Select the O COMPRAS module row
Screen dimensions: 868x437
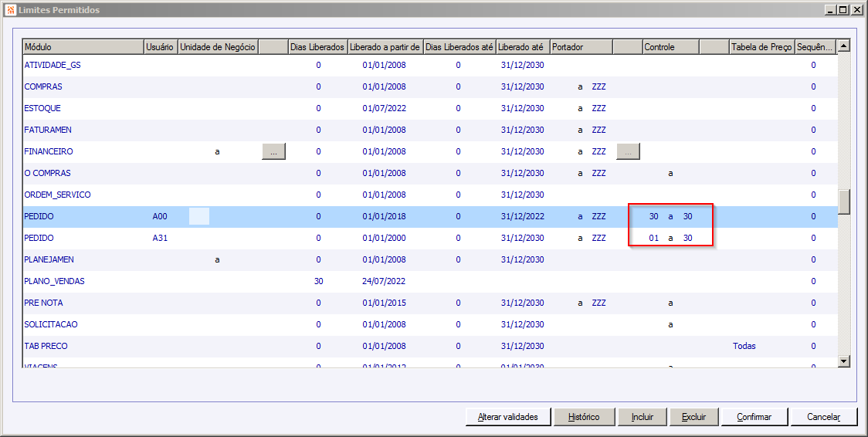tap(429, 173)
